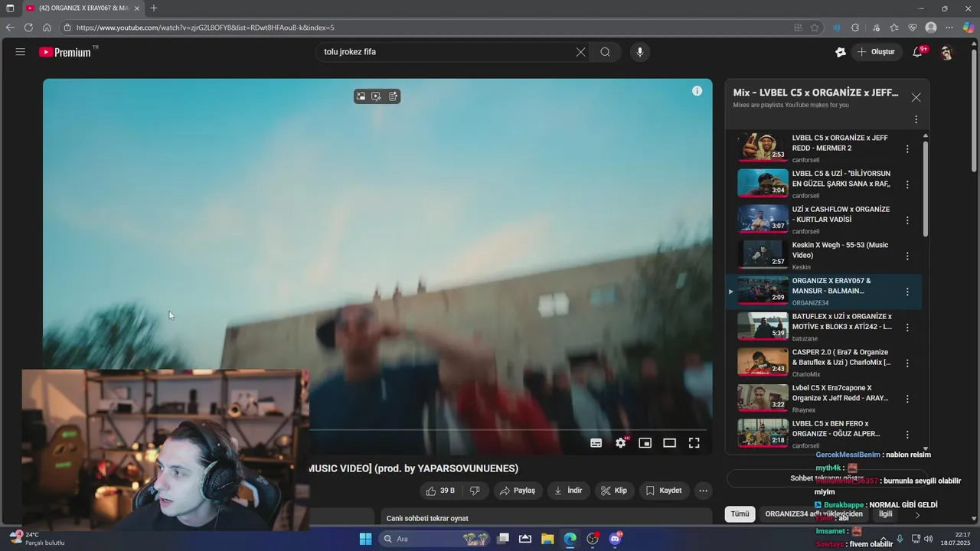Open Mix playlist options menu
This screenshot has height=551, width=980.
pyautogui.click(x=916, y=119)
